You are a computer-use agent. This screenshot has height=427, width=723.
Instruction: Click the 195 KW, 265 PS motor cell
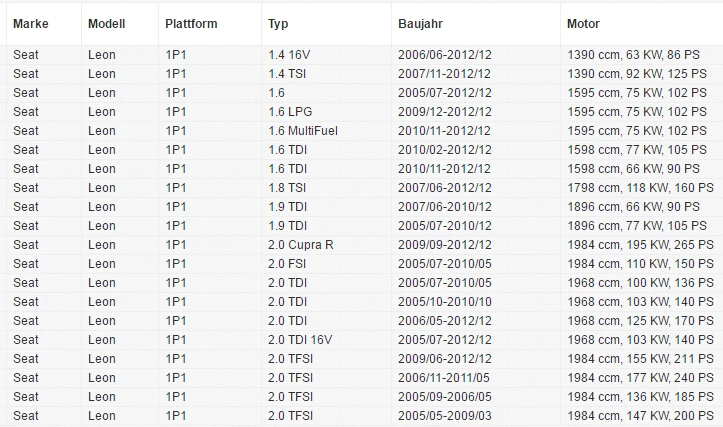coord(642,244)
